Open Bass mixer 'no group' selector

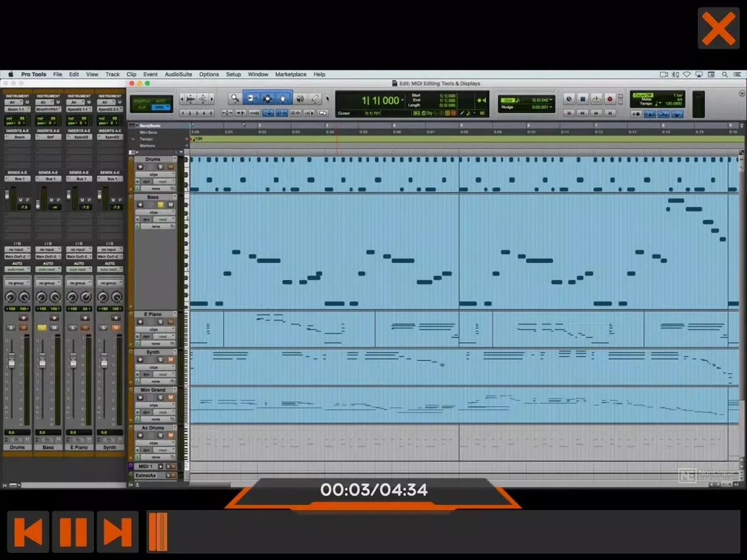47,283
